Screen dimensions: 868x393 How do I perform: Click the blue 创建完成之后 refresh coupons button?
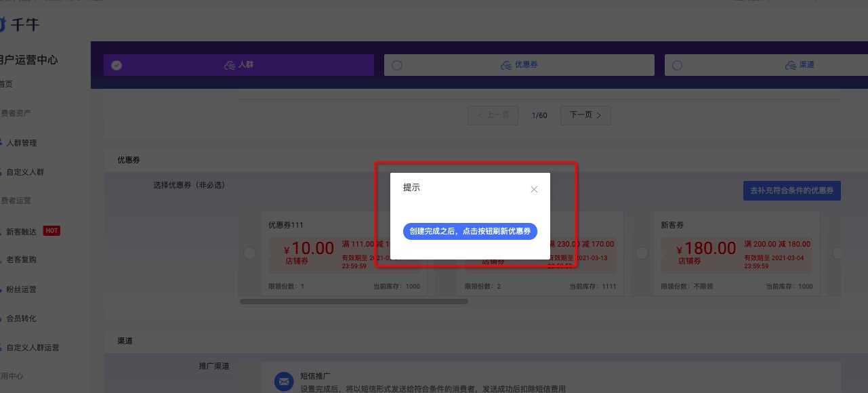point(470,231)
